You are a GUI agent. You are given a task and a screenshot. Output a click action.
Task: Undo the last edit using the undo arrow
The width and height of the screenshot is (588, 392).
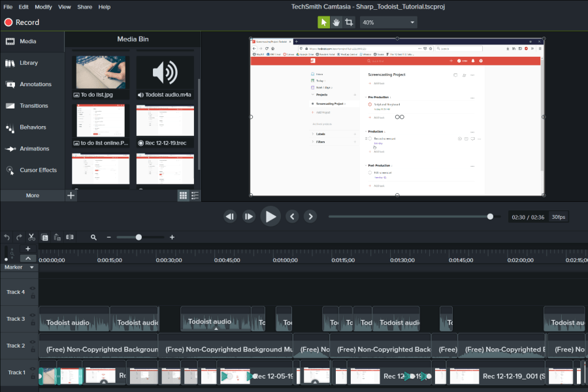[7, 238]
